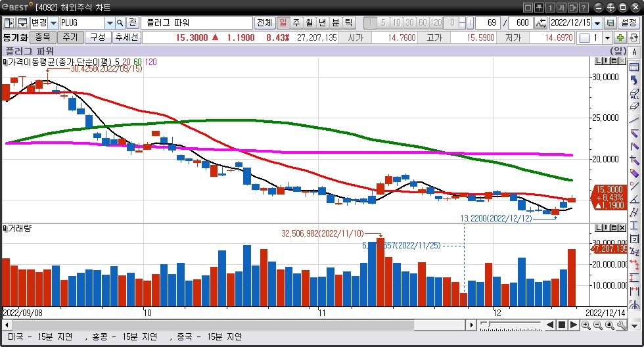Click the refresh rotate icon beside plus
The width and height of the screenshot is (644, 347).
(x=633, y=37)
